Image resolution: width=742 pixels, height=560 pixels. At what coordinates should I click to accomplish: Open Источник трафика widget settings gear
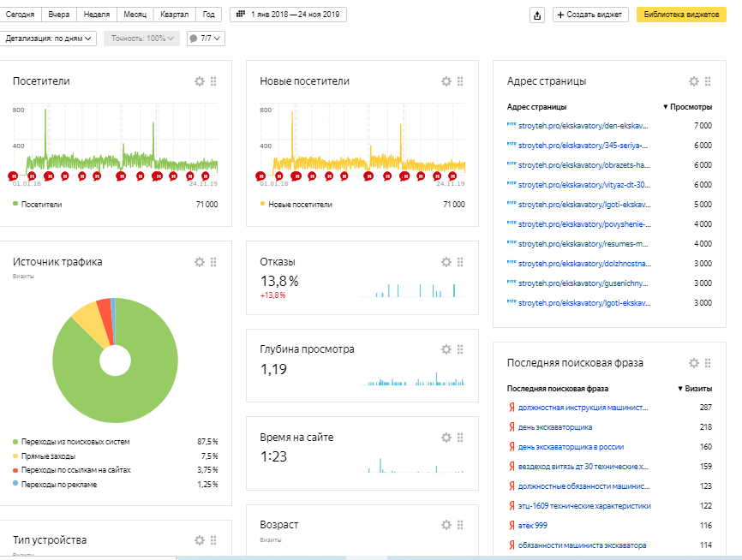click(200, 262)
